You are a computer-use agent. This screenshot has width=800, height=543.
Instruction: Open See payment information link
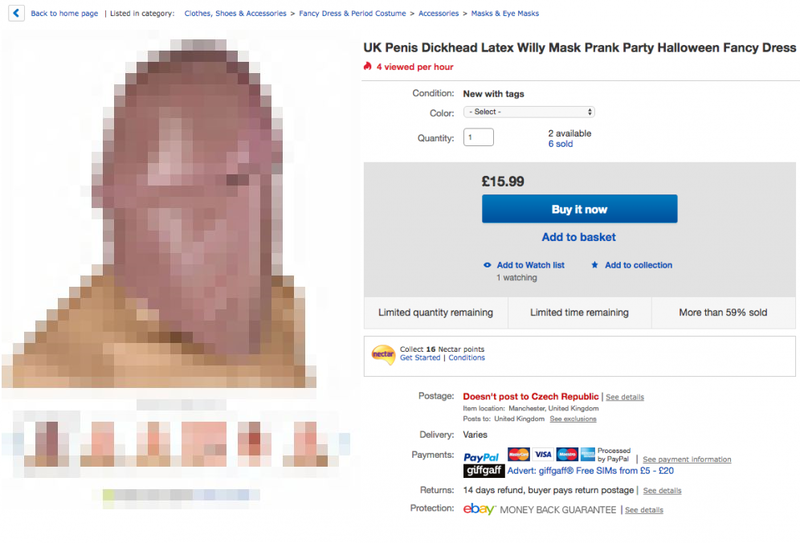[x=686, y=460]
